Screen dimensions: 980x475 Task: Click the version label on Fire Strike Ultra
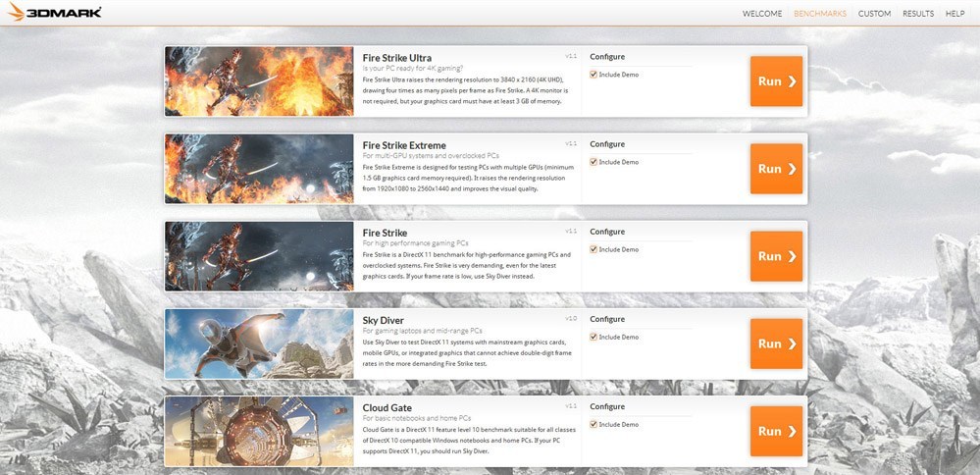571,56
